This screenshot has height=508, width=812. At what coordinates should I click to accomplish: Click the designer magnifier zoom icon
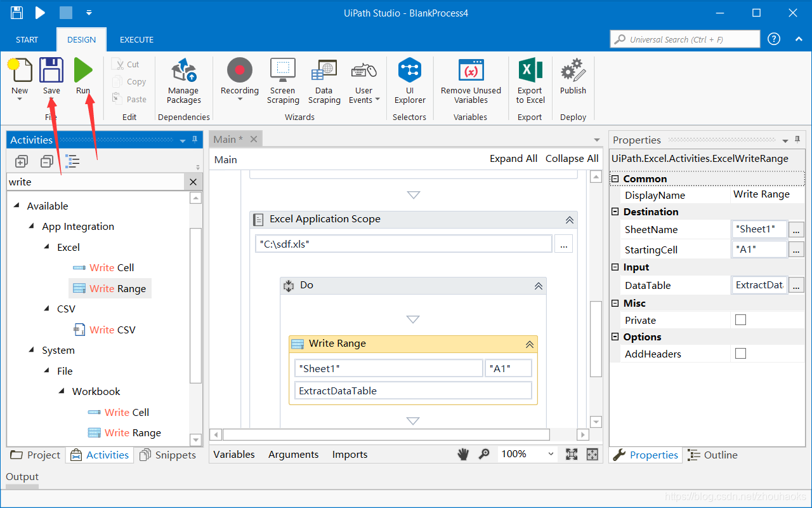(x=484, y=454)
